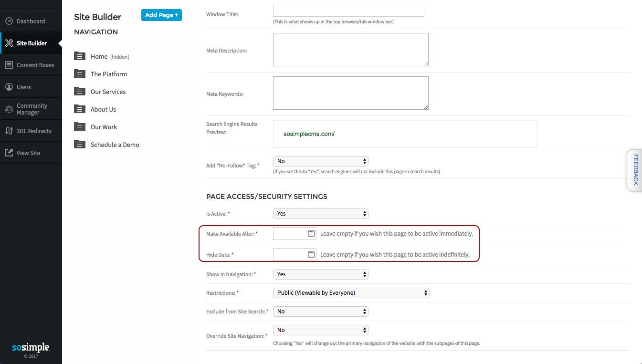Open the Restrictions dropdown
The width and height of the screenshot is (642, 364).
[x=351, y=293]
